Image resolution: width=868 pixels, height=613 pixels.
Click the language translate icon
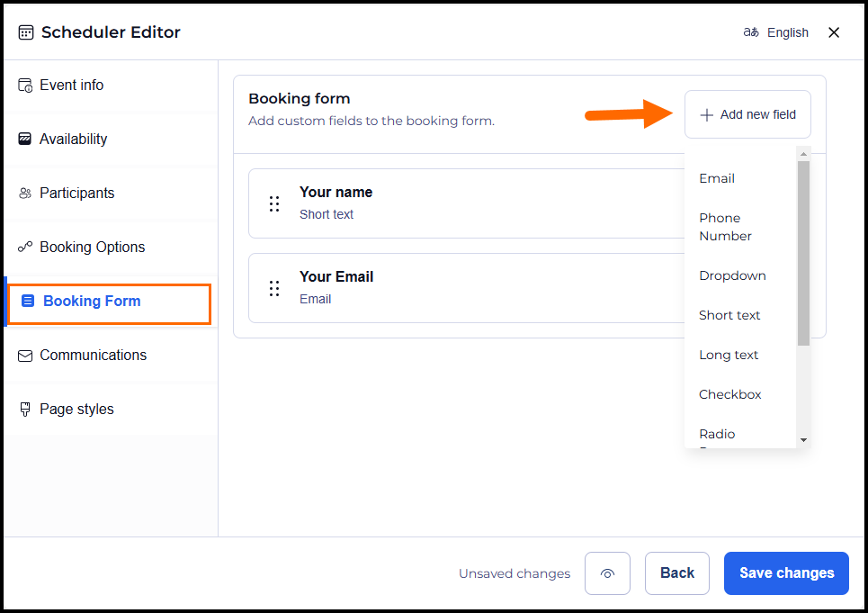point(751,32)
